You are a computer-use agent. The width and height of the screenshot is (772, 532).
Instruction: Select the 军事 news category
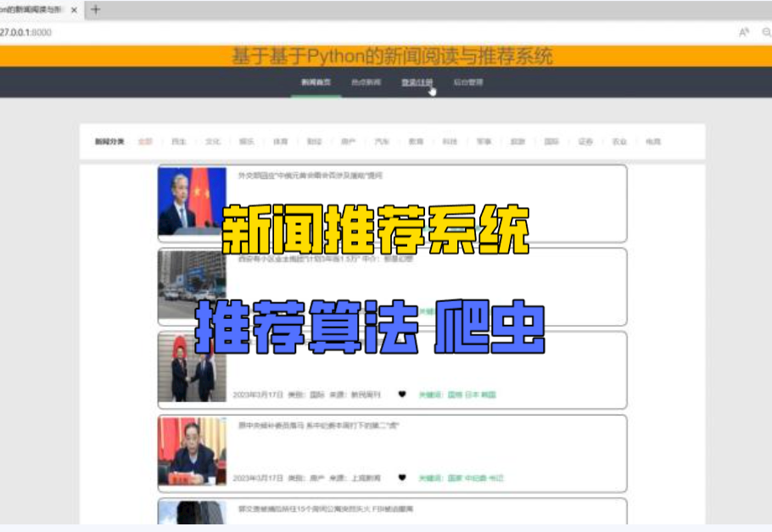[x=484, y=142]
